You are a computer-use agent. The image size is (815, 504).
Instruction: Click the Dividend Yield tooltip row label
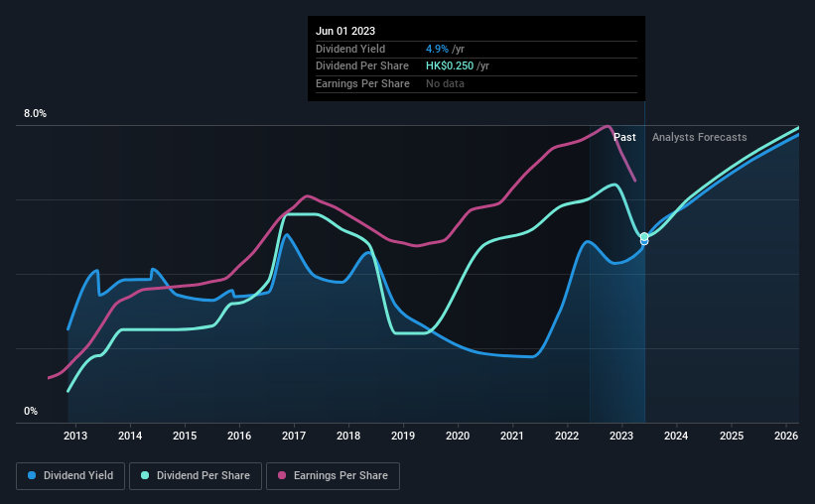(350, 49)
